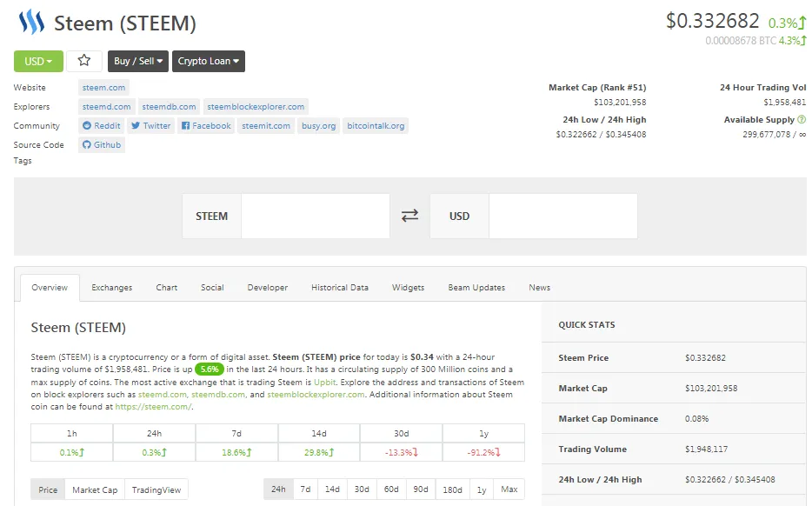Image resolution: width=812 pixels, height=506 pixels.
Task: Click steemd.com link in description paragraph
Action: pyautogui.click(x=162, y=395)
